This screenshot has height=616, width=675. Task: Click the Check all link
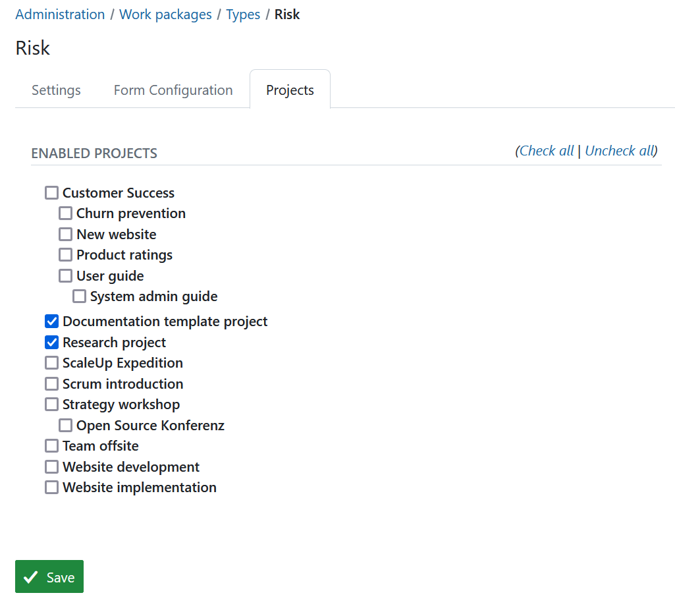(546, 150)
